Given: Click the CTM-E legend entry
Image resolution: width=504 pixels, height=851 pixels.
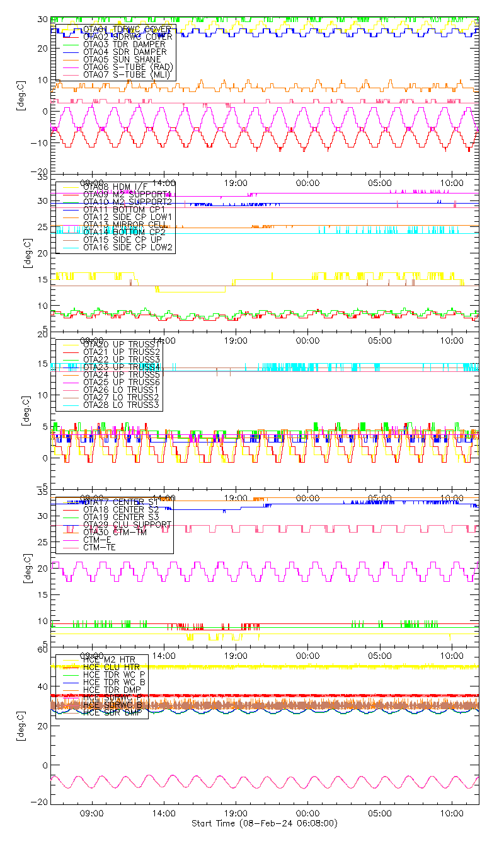Looking at the screenshot, I should (96, 540).
